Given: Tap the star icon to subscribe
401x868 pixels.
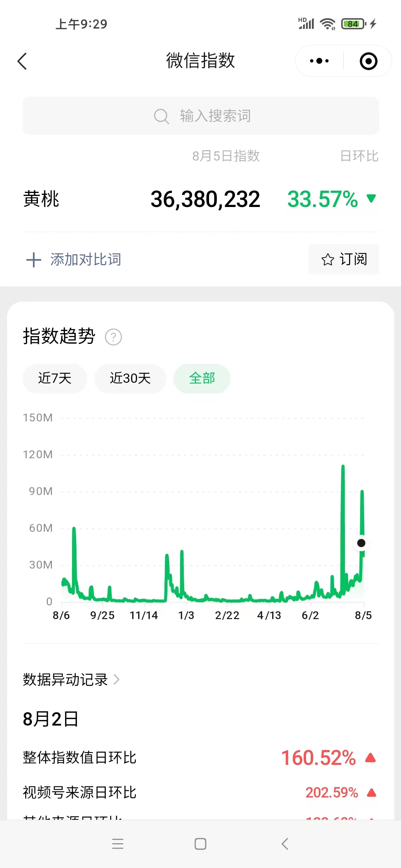Looking at the screenshot, I should pos(327,260).
